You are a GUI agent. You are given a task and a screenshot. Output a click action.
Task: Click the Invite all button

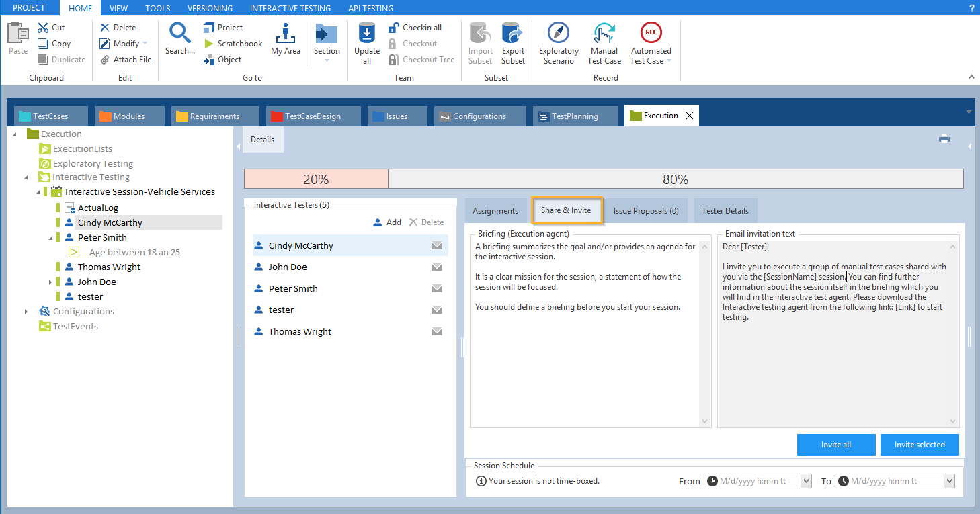coord(836,445)
